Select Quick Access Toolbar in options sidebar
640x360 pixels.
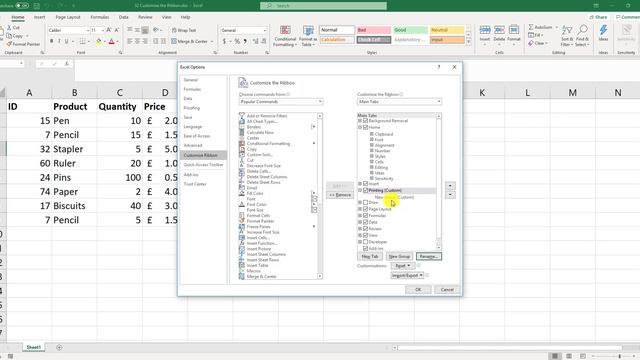pyautogui.click(x=203, y=164)
